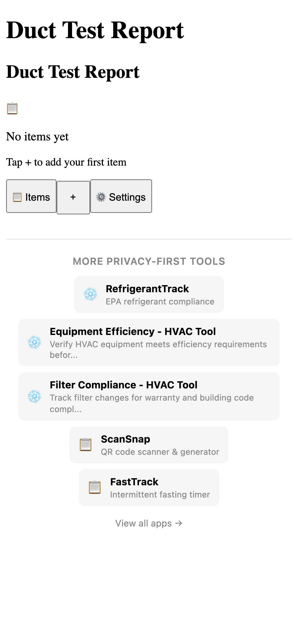Switch to the Items tab
Viewport: 298px width, 644px height.
coord(31,197)
